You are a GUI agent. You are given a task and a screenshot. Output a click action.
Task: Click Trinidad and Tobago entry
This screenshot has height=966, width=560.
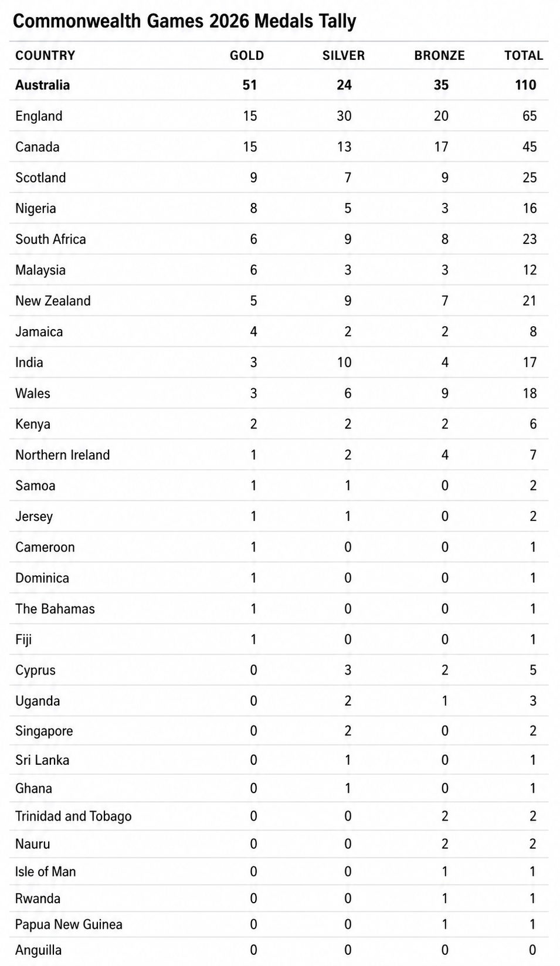(73, 816)
